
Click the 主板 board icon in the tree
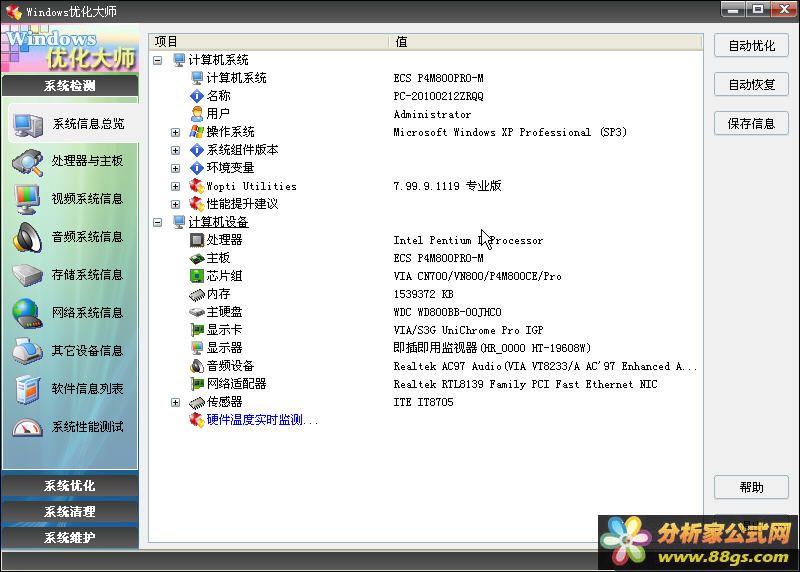(196, 258)
